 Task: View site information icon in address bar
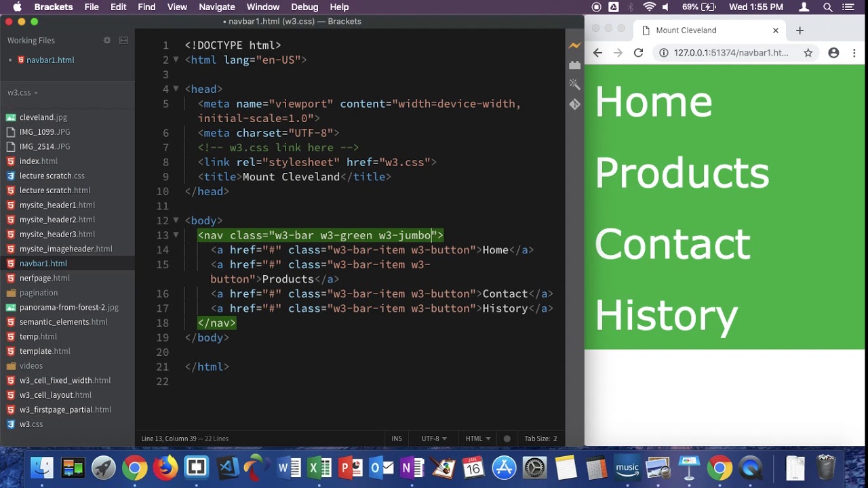(664, 53)
